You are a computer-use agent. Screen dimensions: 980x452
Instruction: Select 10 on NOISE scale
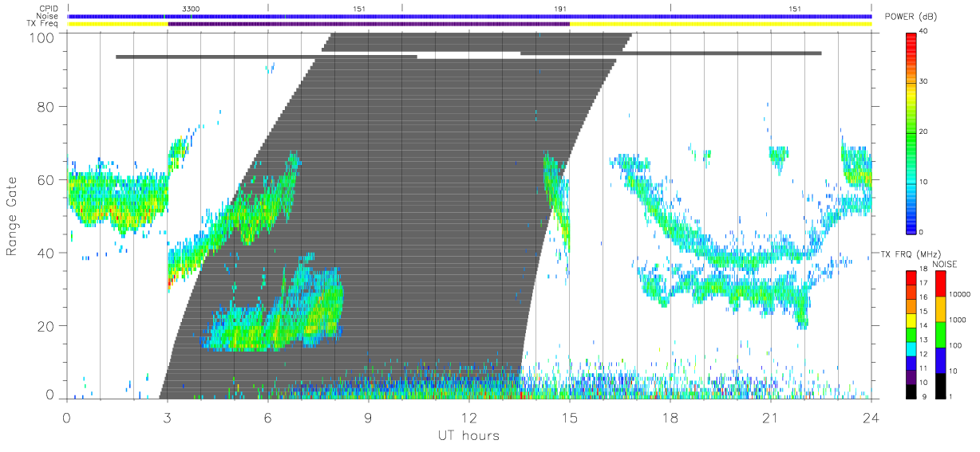click(x=954, y=371)
